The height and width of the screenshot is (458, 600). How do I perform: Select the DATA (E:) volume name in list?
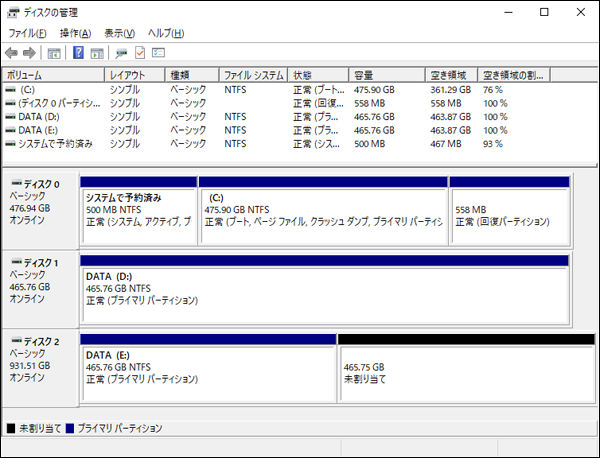point(38,130)
